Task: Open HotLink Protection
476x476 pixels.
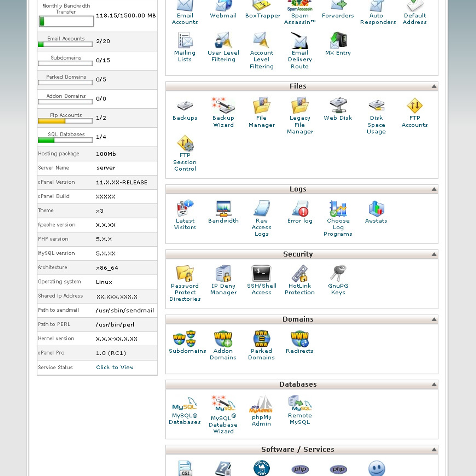Action: (300, 280)
